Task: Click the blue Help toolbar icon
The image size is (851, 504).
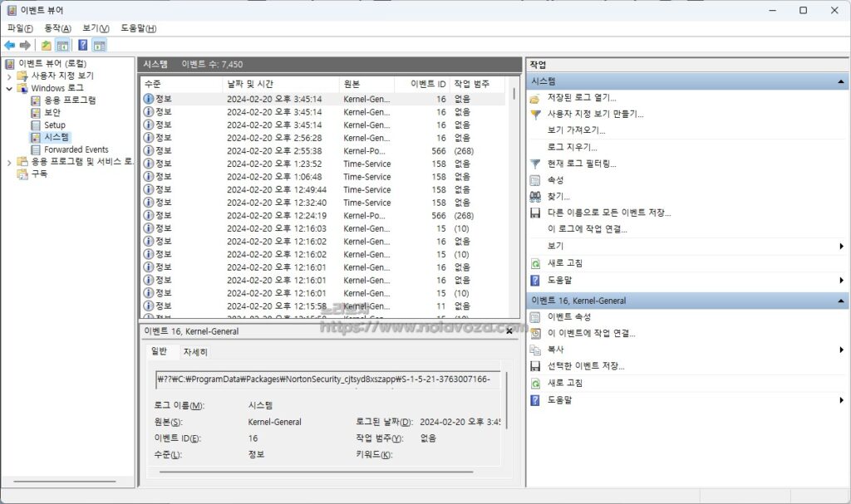Action: pyautogui.click(x=83, y=46)
